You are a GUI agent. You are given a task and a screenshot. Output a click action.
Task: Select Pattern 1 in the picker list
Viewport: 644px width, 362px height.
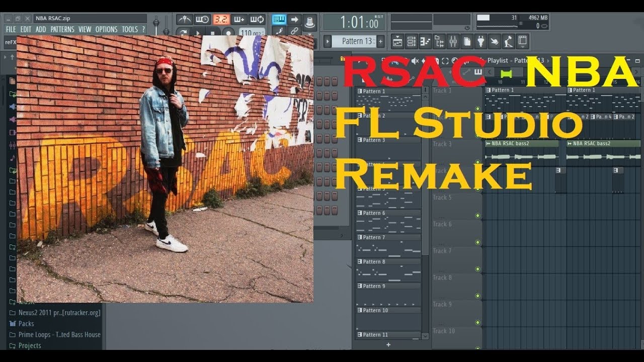pos(388,99)
